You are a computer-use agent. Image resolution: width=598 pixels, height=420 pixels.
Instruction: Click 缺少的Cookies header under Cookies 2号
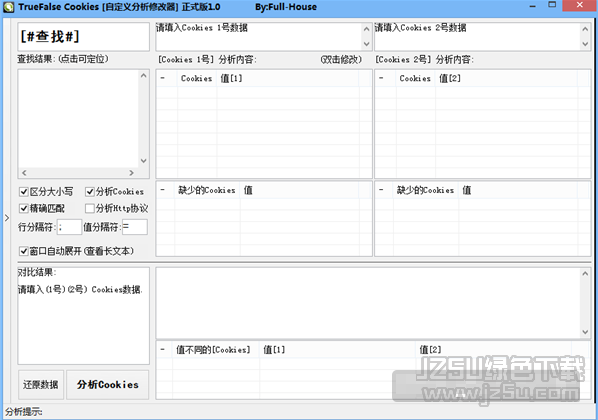coord(426,190)
